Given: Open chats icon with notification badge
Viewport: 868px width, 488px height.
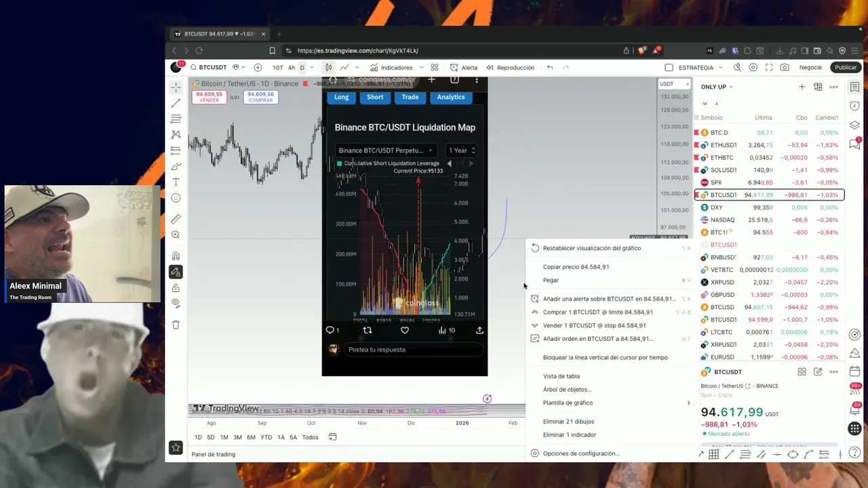Looking at the screenshot, I should (854, 144).
